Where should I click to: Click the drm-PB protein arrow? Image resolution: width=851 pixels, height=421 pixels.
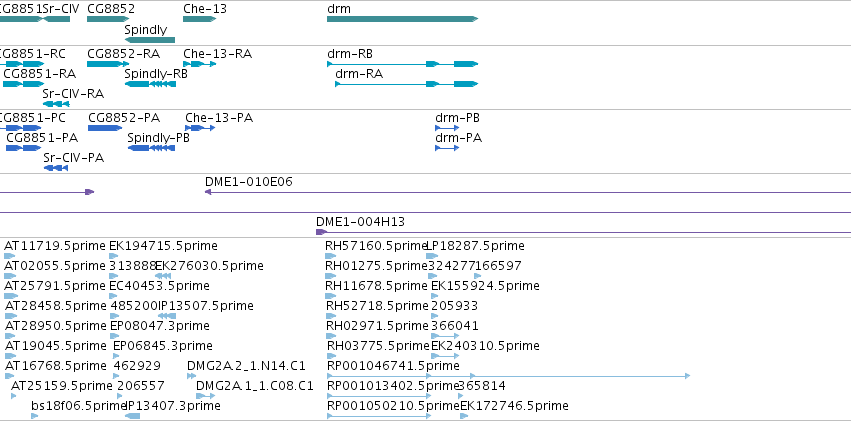tap(447, 128)
